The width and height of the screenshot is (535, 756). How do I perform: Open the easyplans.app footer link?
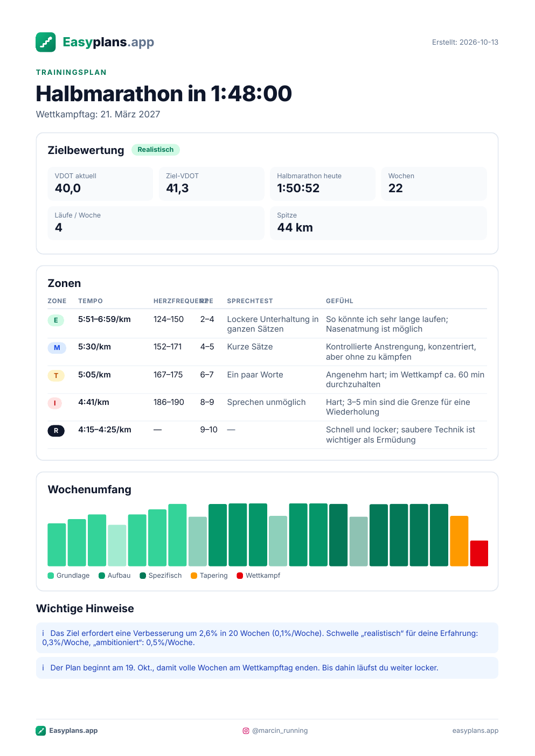(475, 731)
